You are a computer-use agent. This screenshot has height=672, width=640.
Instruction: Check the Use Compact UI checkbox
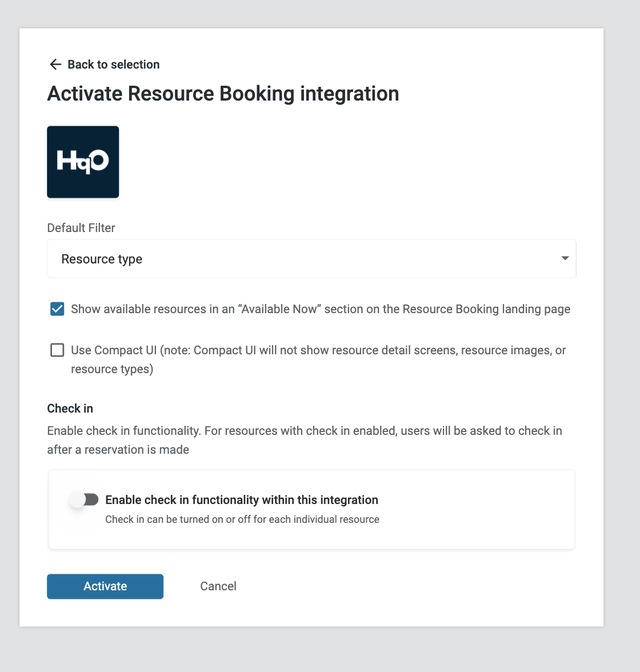click(x=57, y=350)
